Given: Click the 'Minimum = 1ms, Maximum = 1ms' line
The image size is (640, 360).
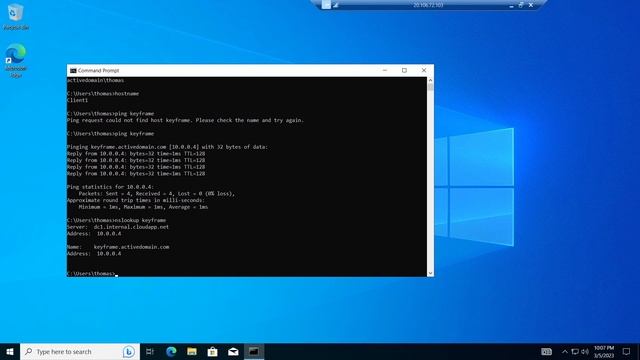Looking at the screenshot, I should (143, 207).
